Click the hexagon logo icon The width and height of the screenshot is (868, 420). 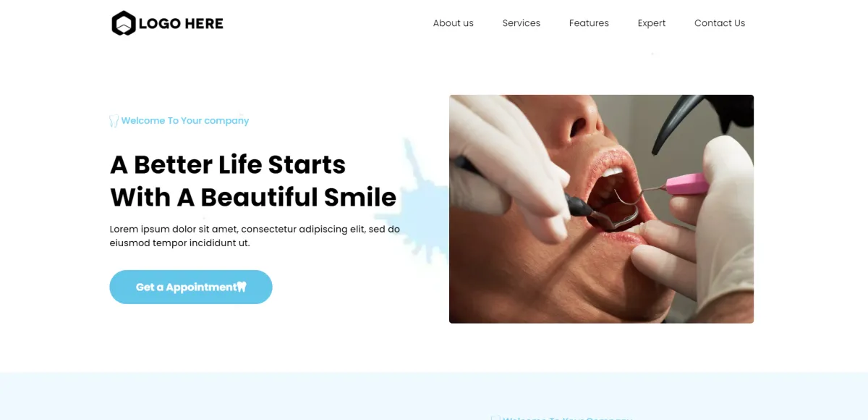click(x=124, y=23)
